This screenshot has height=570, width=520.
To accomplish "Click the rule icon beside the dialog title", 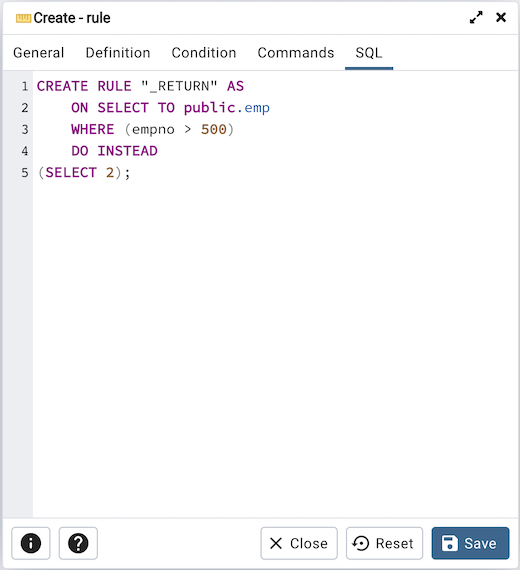I will point(23,18).
